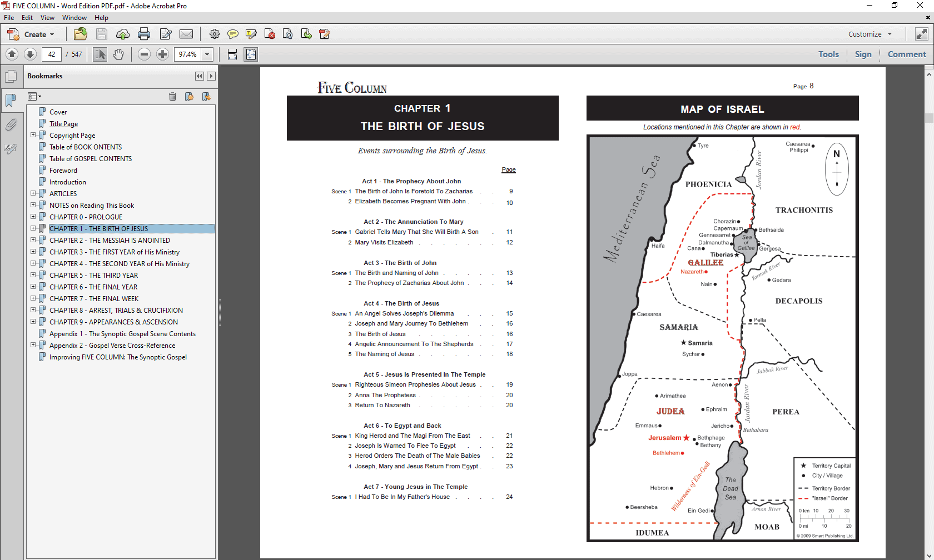Open the Tools pane
The image size is (934, 560).
click(828, 54)
